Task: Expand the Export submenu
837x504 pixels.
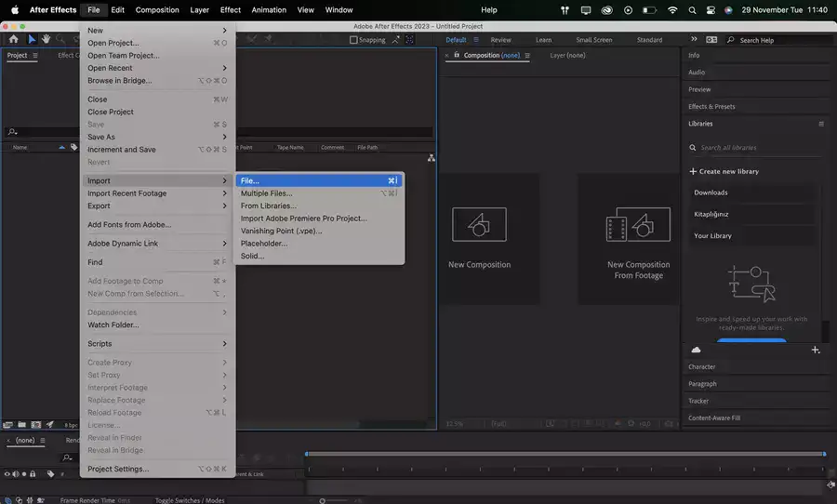Action: click(x=157, y=206)
